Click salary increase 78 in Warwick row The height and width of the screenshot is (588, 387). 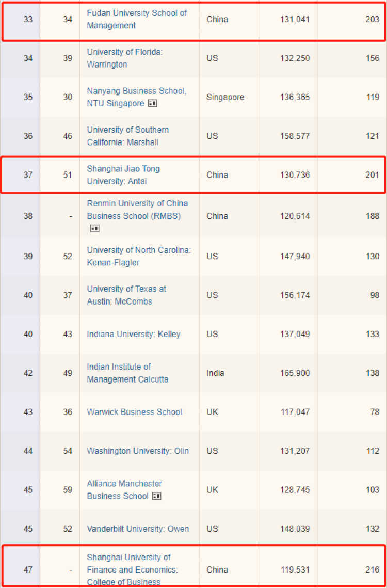pos(375,412)
